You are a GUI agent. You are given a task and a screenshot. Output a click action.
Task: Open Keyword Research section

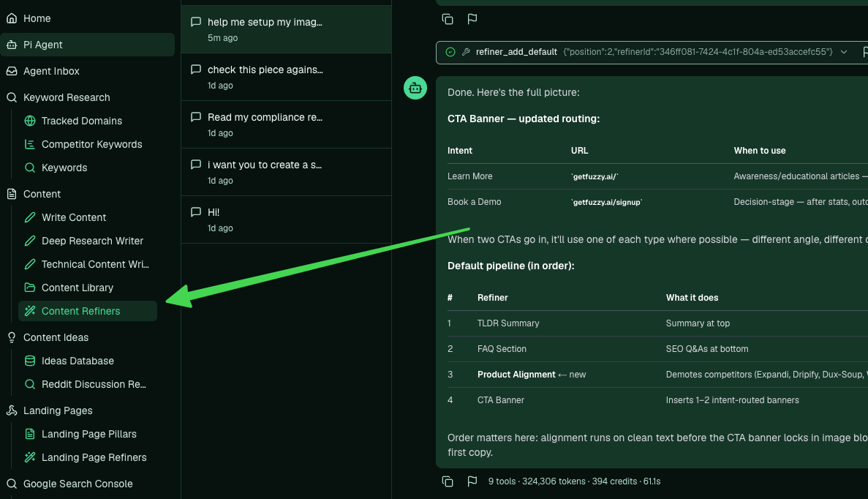point(67,97)
